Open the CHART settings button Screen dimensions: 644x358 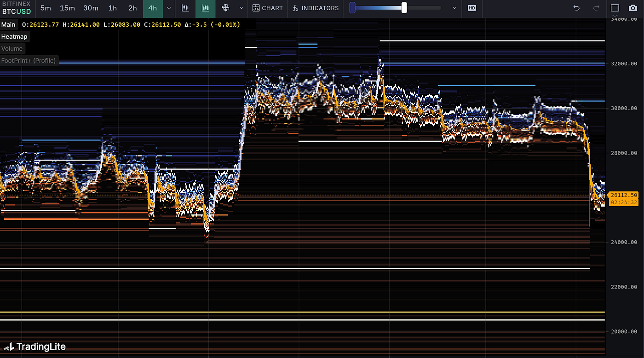click(x=268, y=8)
